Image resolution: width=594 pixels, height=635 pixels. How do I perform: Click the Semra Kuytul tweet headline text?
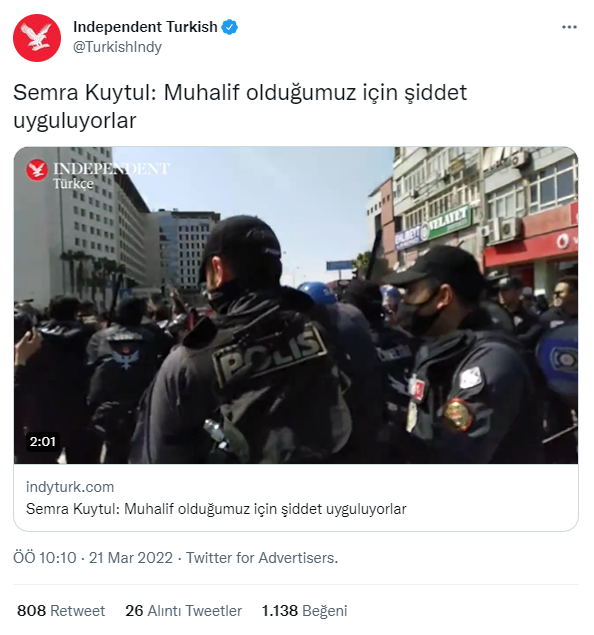tap(240, 106)
